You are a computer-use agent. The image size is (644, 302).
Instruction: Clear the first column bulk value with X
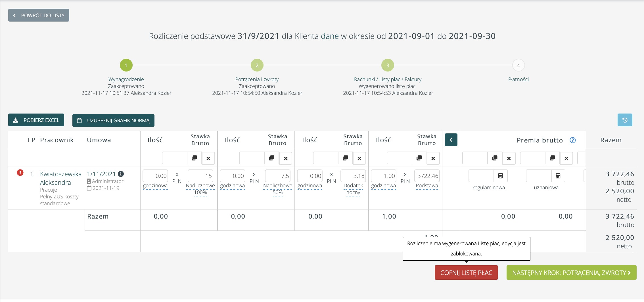pyautogui.click(x=208, y=158)
